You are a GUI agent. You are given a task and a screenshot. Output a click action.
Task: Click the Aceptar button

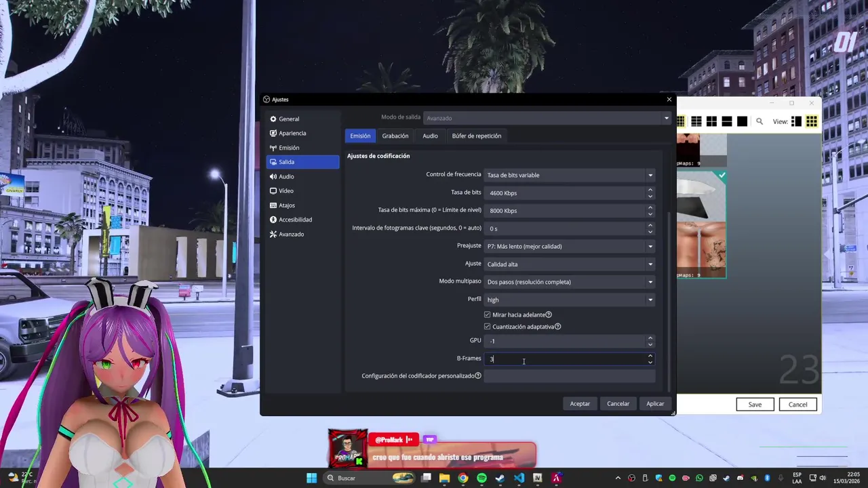[580, 404]
